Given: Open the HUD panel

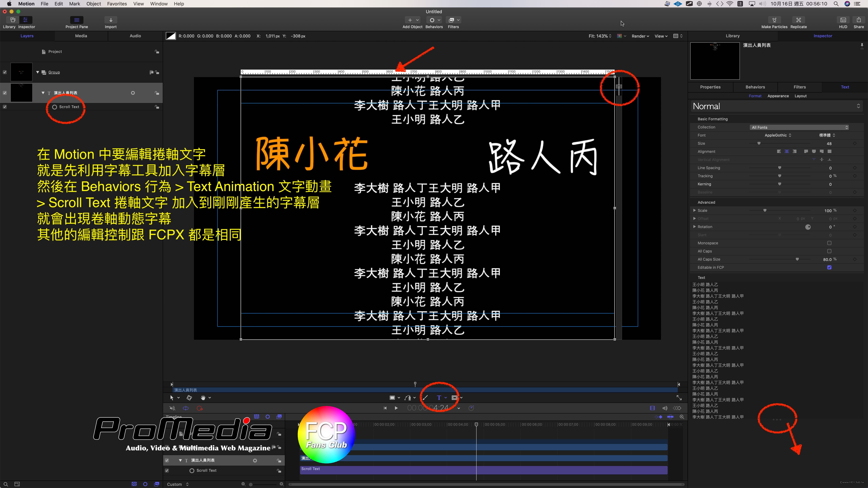Looking at the screenshot, I should 843,20.
